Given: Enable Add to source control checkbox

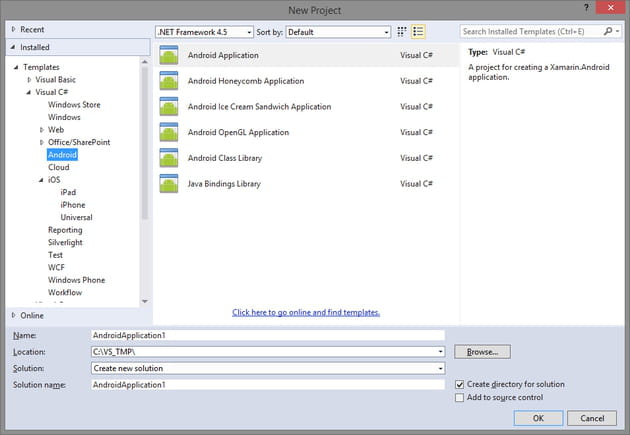Looking at the screenshot, I should pyautogui.click(x=459, y=398).
